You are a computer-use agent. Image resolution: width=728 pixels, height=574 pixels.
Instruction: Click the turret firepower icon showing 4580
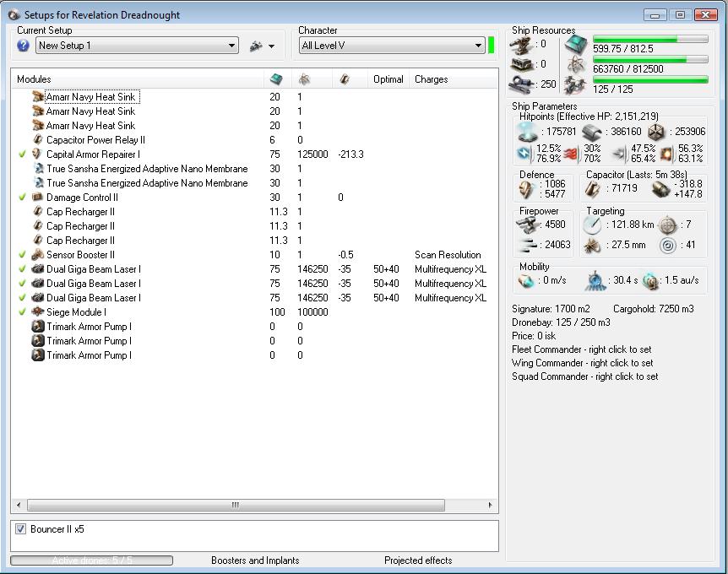pos(527,225)
